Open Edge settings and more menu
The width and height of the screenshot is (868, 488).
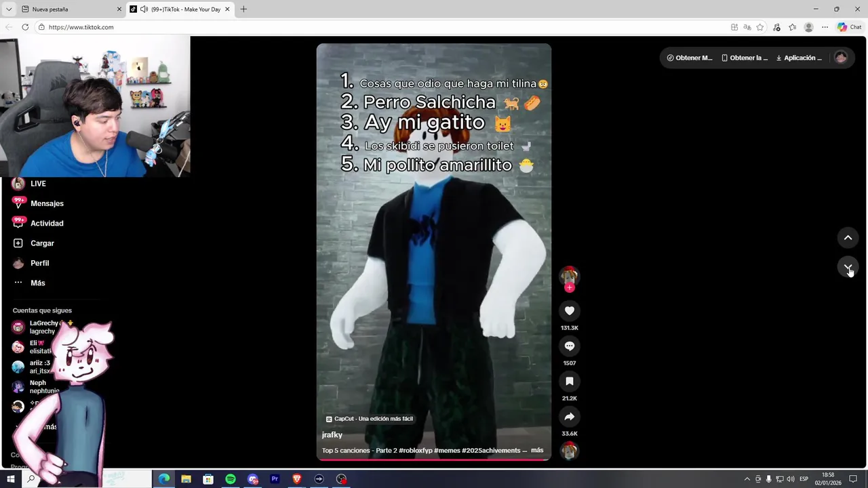click(x=825, y=27)
